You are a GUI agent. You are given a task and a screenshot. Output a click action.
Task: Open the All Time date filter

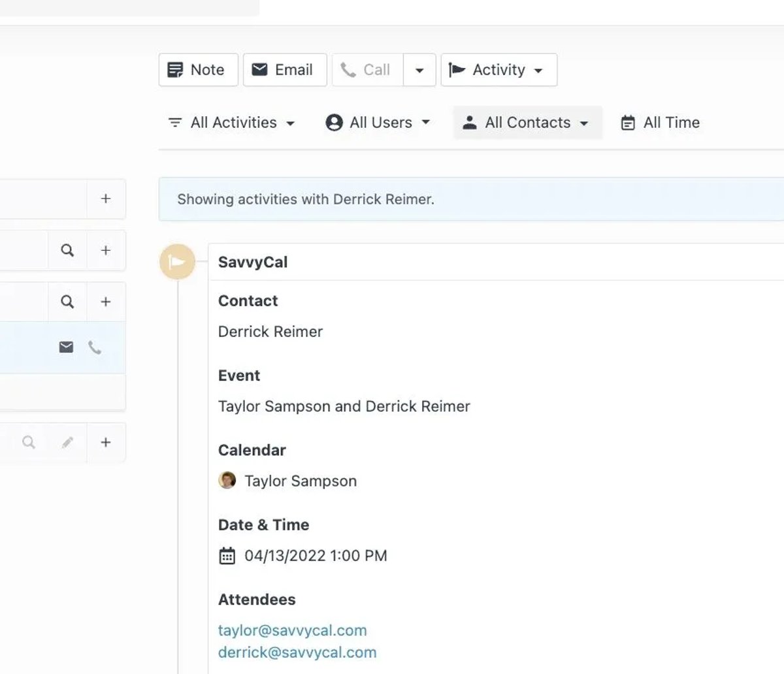tap(661, 123)
